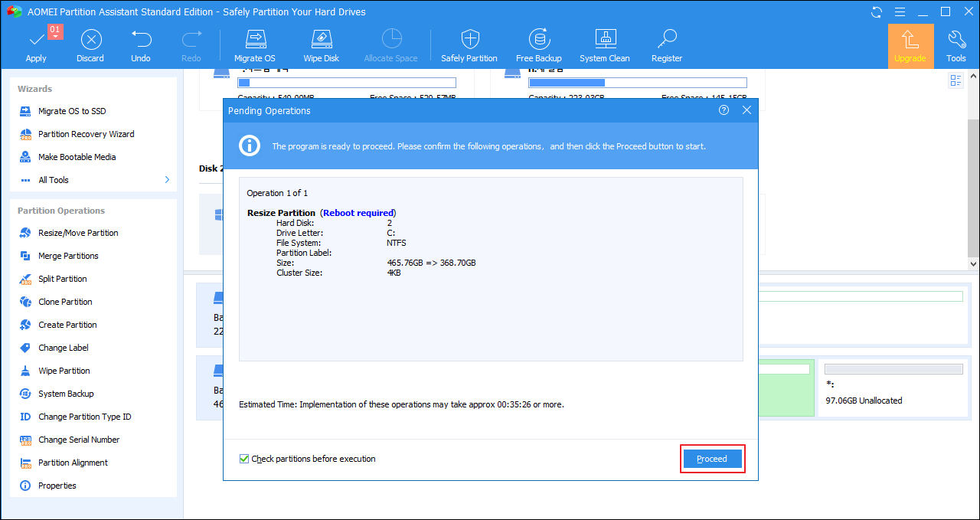This screenshot has width=980, height=520.
Task: Open the Wipe Disk tool
Action: [x=322, y=46]
